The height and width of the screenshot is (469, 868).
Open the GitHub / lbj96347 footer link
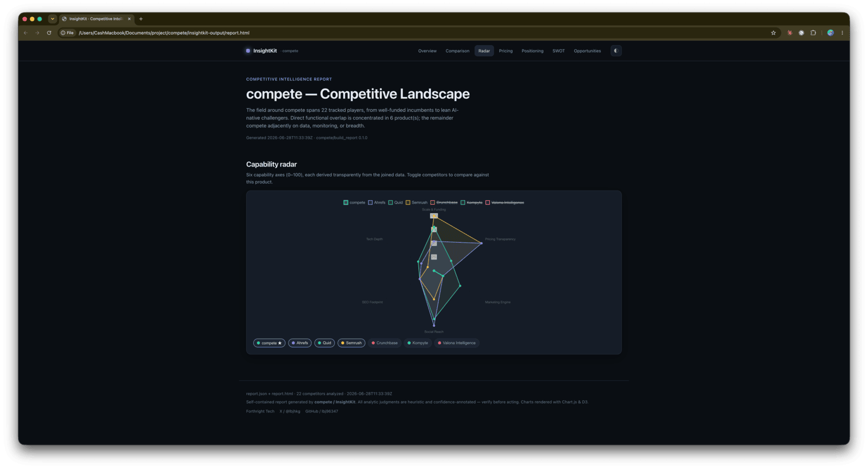[x=322, y=411]
